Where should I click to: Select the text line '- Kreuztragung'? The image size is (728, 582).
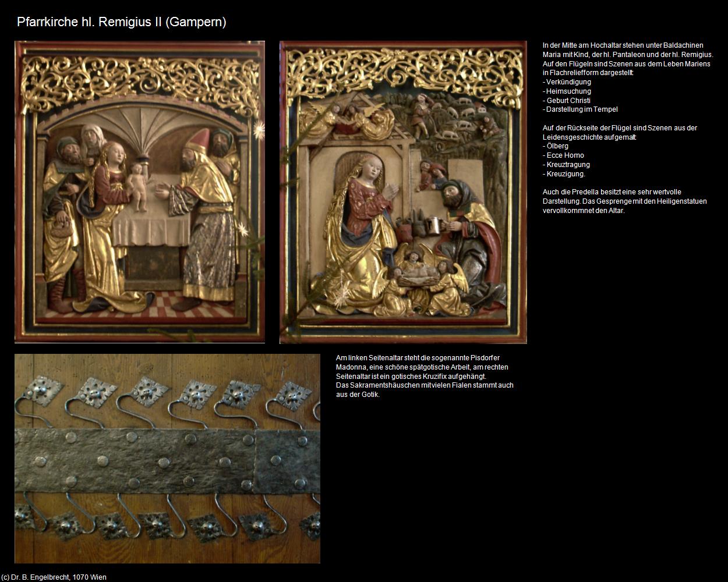pos(566,165)
